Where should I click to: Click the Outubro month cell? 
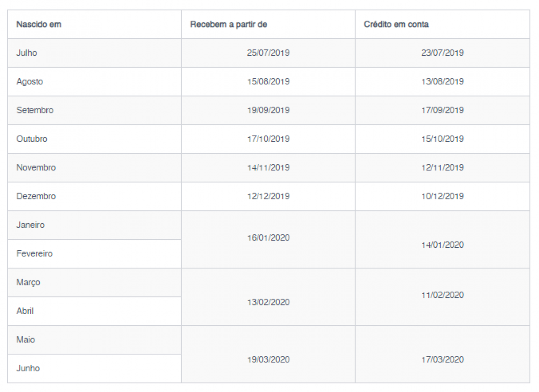[32, 139]
